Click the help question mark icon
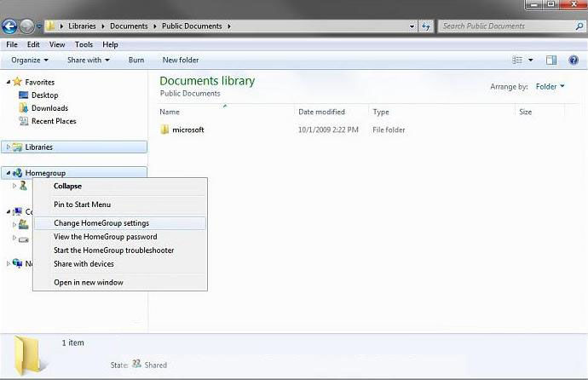Image resolution: width=588 pixels, height=380 pixels. click(x=574, y=60)
